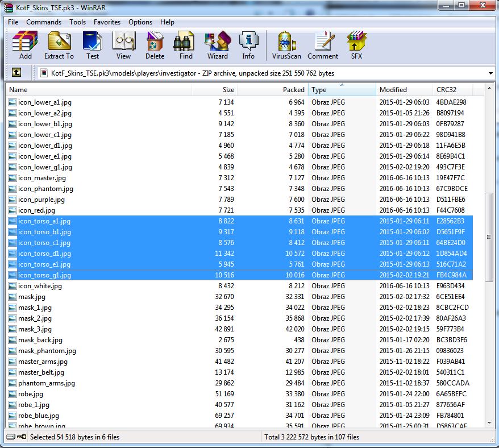Select file icon_lower_b1.jpg
The image size is (499, 448).
coord(45,124)
